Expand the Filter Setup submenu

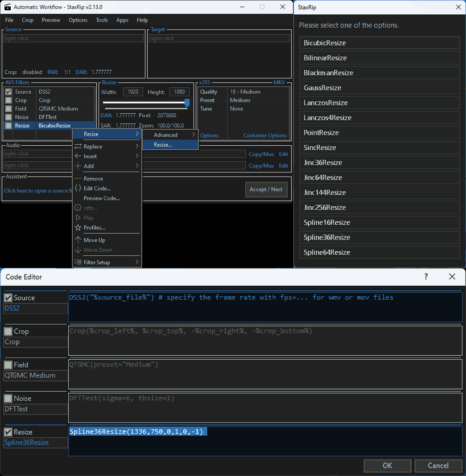(x=107, y=262)
